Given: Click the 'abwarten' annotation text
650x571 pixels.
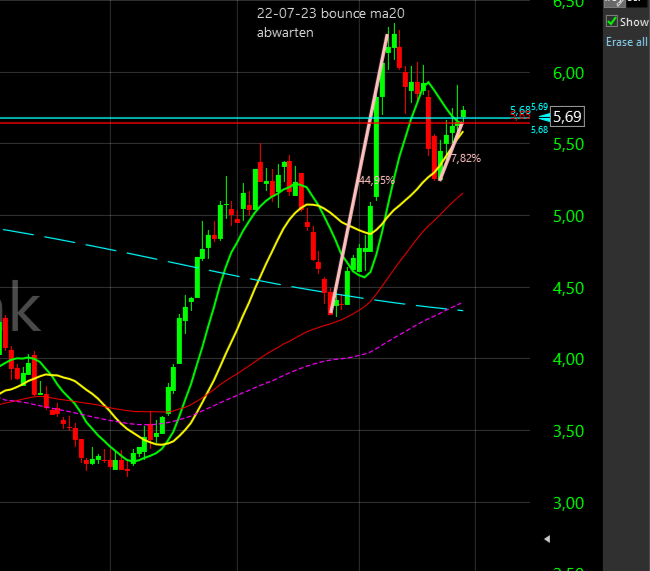Looking at the screenshot, I should tap(285, 32).
